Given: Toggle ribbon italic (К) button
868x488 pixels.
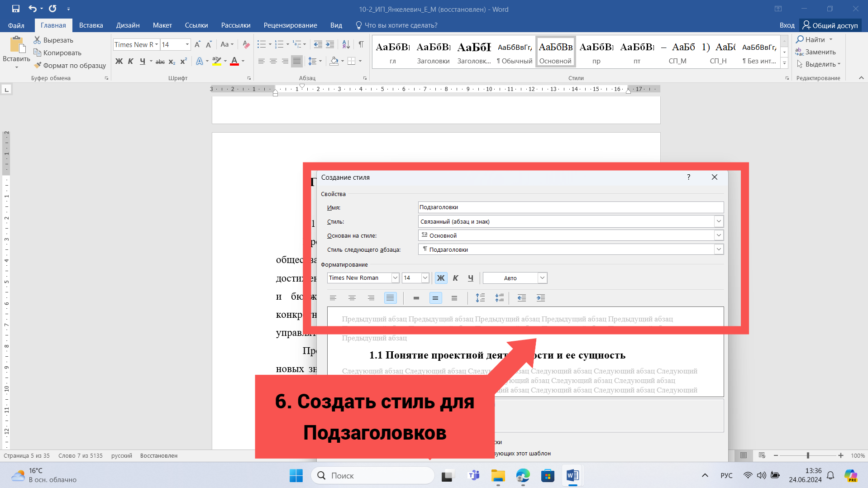Looking at the screenshot, I should 131,61.
